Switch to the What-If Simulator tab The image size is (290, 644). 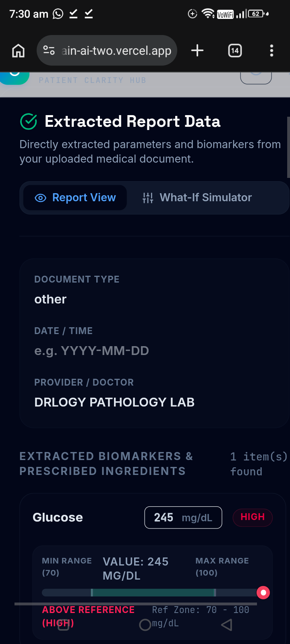197,198
